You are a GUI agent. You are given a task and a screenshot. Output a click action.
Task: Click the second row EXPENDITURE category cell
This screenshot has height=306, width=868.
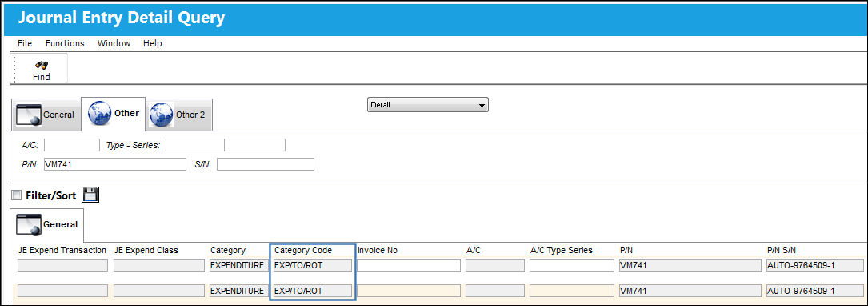238,291
